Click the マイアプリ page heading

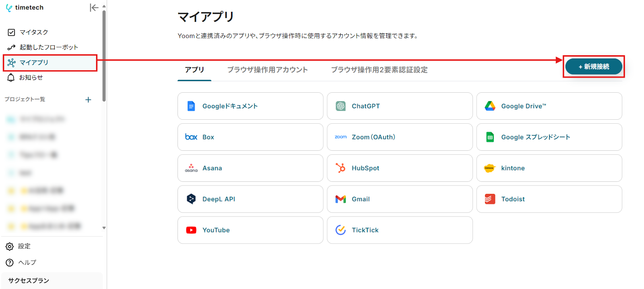tap(206, 17)
